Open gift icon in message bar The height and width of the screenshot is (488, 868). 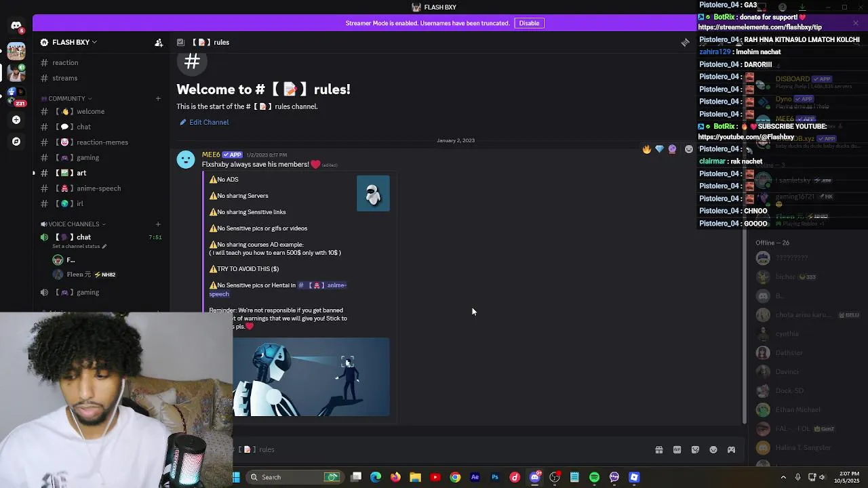(x=658, y=450)
